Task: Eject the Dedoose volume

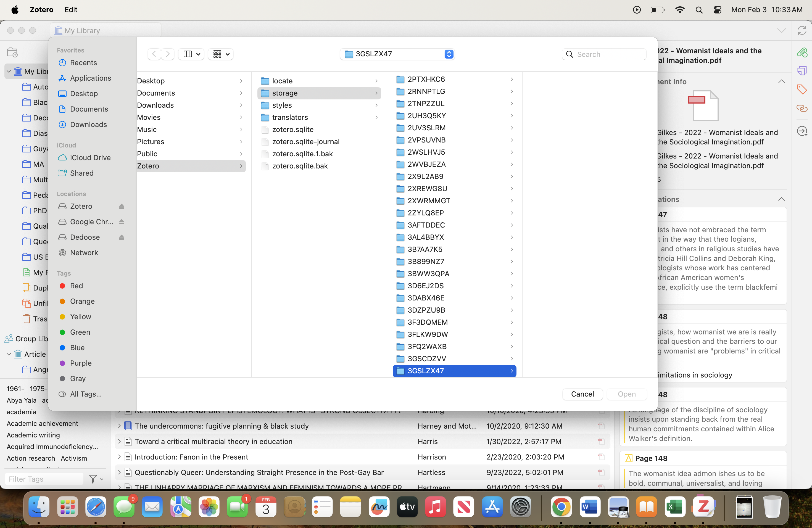Action: [122, 237]
